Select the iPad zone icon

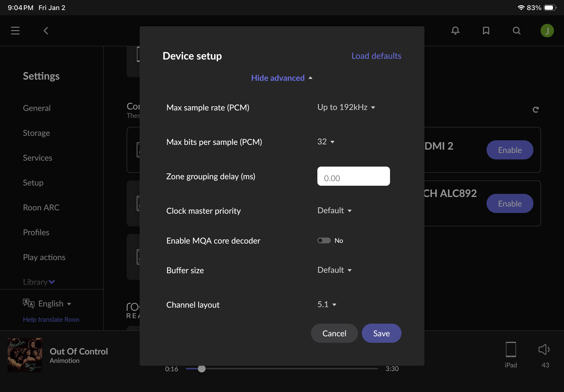[511, 349]
